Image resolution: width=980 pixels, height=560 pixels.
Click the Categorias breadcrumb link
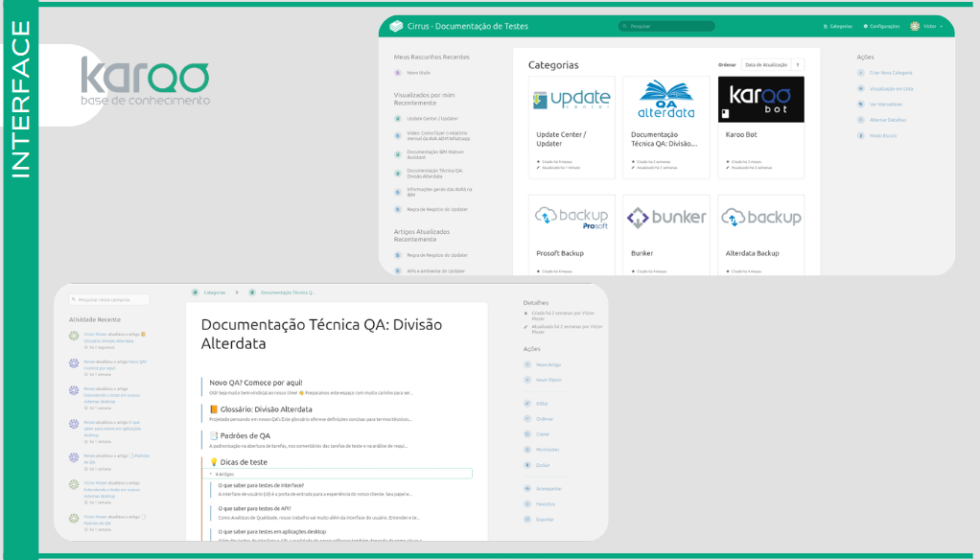tap(214, 292)
